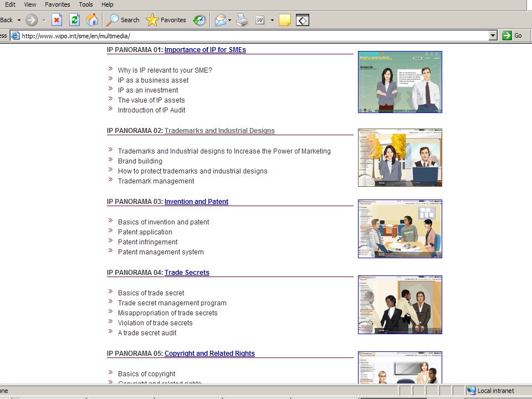The width and height of the screenshot is (532, 399).
Task: Click 'Basics of trade secret' text
Action: pyautogui.click(x=151, y=293)
